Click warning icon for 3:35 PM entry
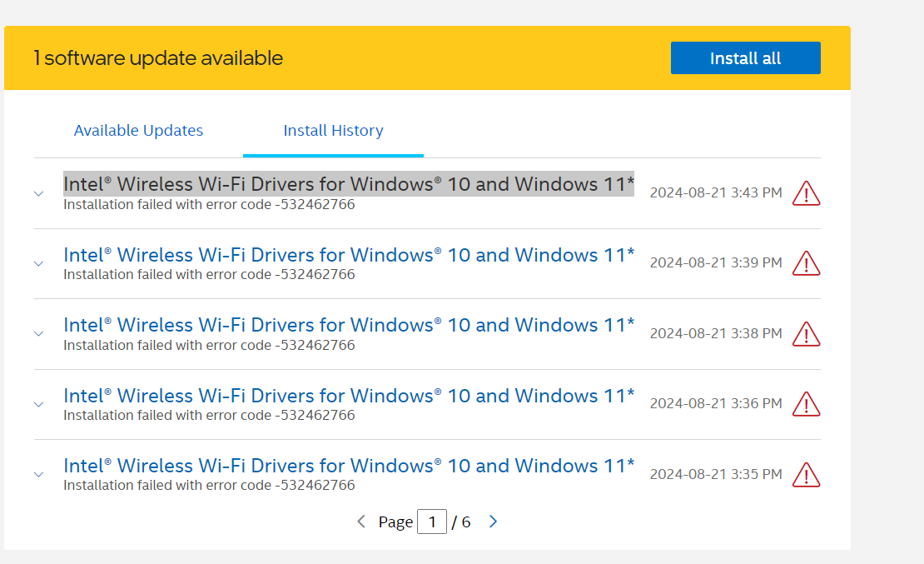924x564 pixels. point(806,475)
